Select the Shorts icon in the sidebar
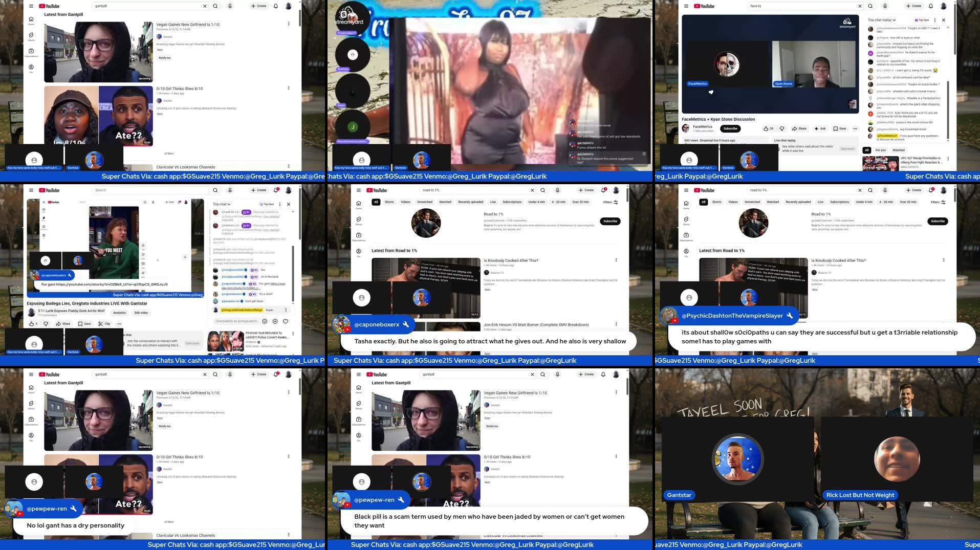The width and height of the screenshot is (980, 550). click(x=31, y=36)
